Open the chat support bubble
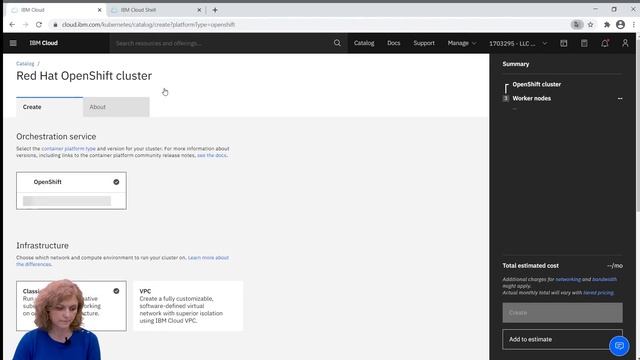This screenshot has height=360, width=640. [x=619, y=346]
